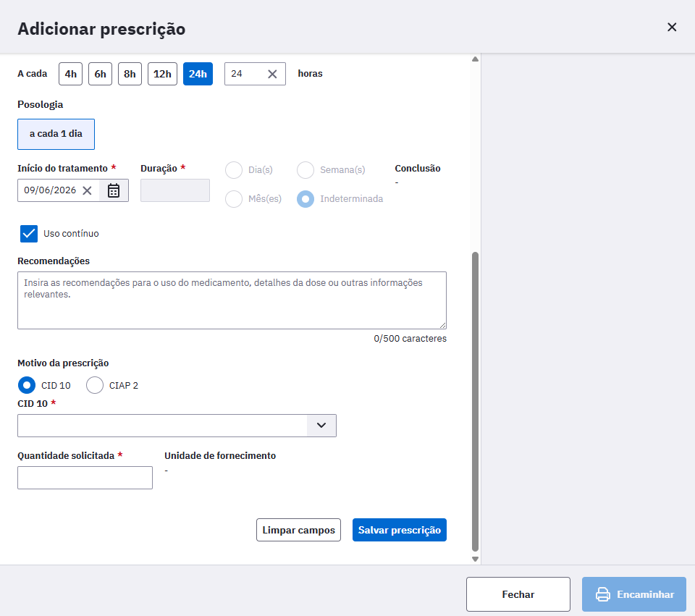Click the scrollbar down arrow
Screen dimensions: 695x616
pyautogui.click(x=475, y=559)
